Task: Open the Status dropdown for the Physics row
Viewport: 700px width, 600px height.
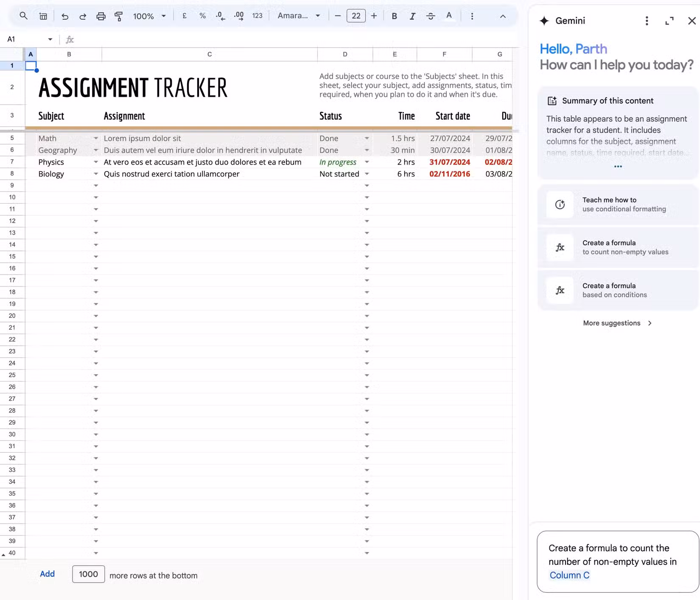Action: [x=367, y=162]
